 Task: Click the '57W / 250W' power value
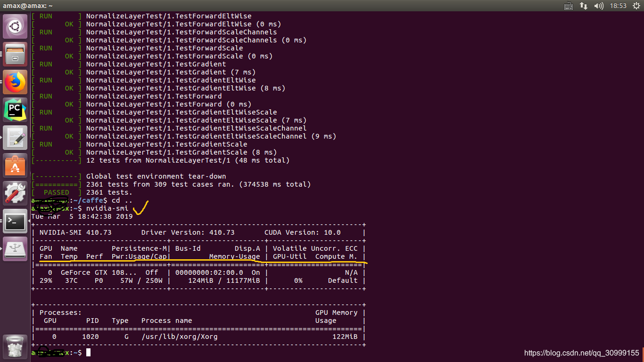(141, 280)
